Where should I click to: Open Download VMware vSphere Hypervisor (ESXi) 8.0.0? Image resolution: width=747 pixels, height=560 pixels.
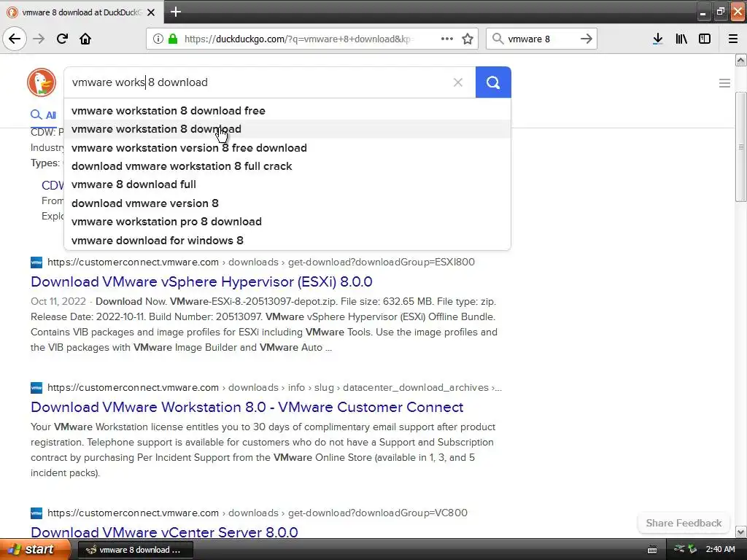pyautogui.click(x=201, y=282)
